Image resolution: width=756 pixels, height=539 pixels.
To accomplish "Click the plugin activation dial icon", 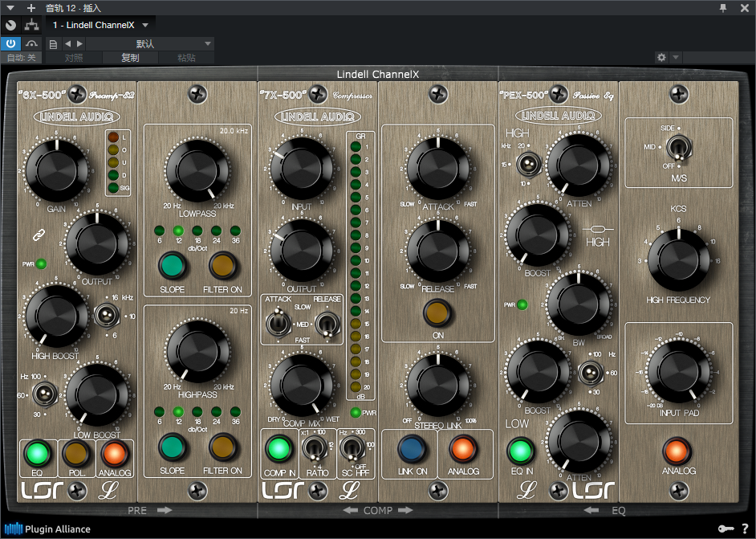I will click(10, 25).
